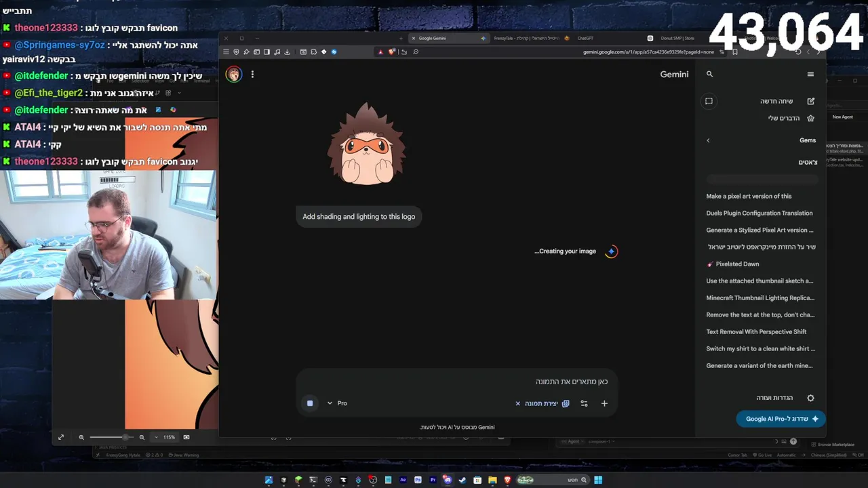Open the Gemini account avatar
This screenshot has width=868, height=488.
click(x=233, y=75)
